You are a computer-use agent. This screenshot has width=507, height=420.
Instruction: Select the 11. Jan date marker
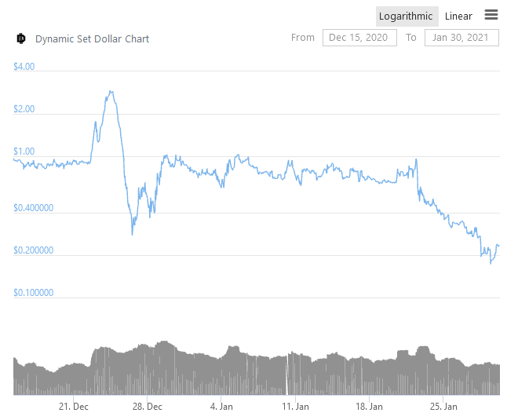(296, 407)
